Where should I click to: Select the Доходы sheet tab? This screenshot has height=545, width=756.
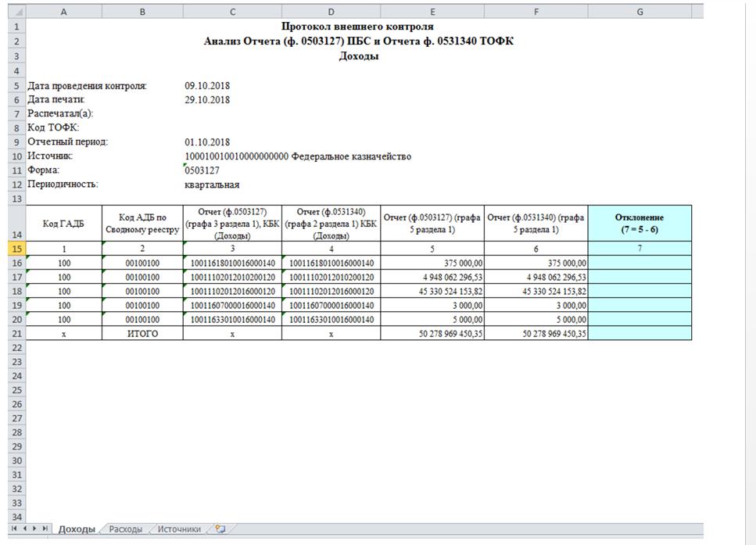pyautogui.click(x=77, y=529)
